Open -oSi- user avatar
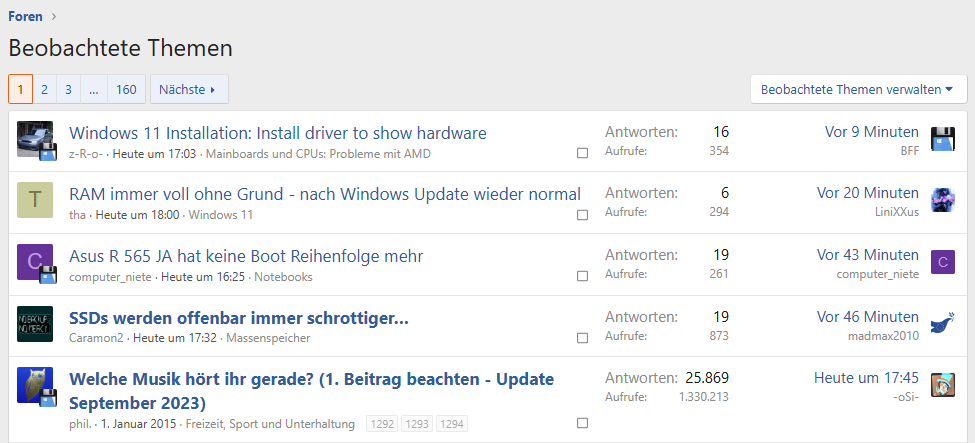 943,385
